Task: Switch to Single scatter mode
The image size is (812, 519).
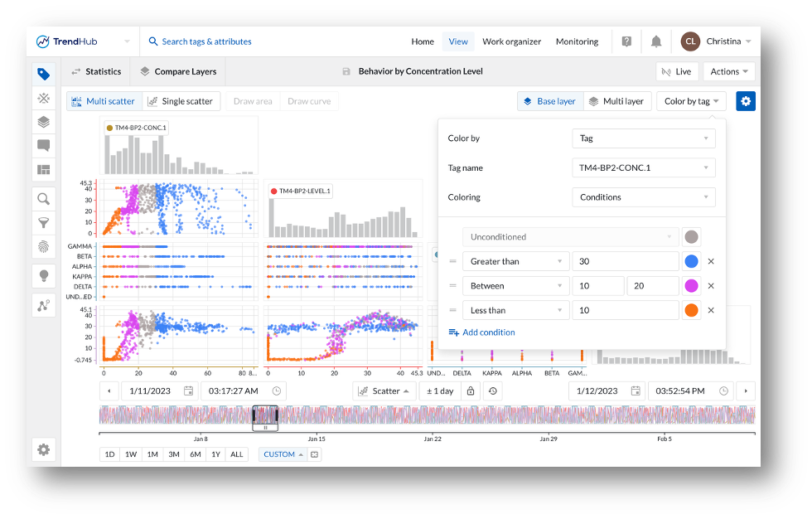Action: (x=181, y=101)
